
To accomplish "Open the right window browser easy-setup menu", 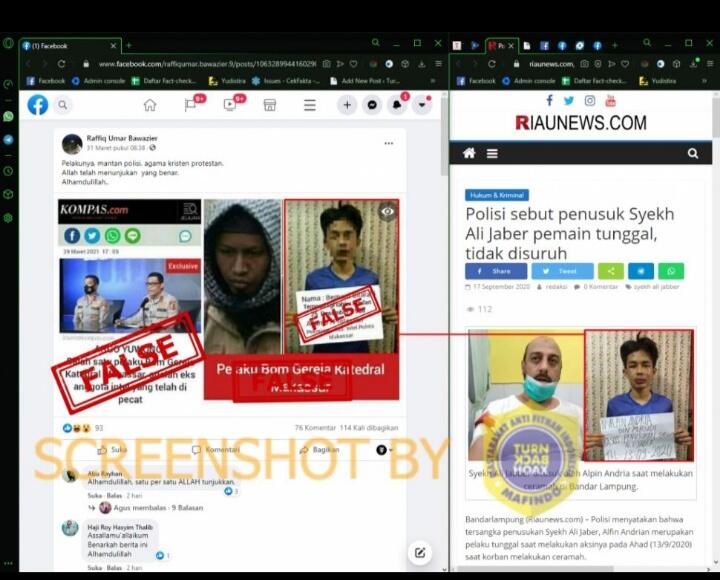I will click(710, 64).
